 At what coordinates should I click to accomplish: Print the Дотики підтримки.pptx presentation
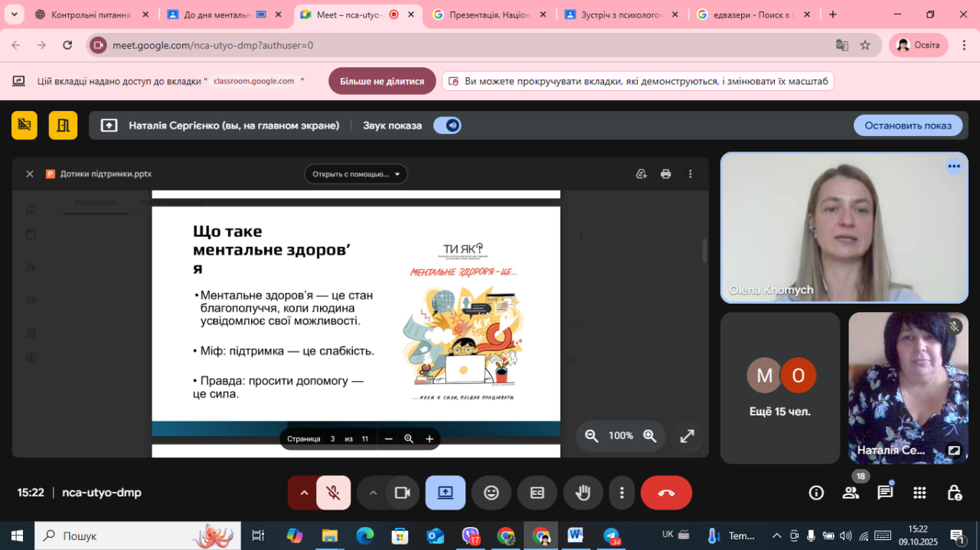tap(665, 174)
